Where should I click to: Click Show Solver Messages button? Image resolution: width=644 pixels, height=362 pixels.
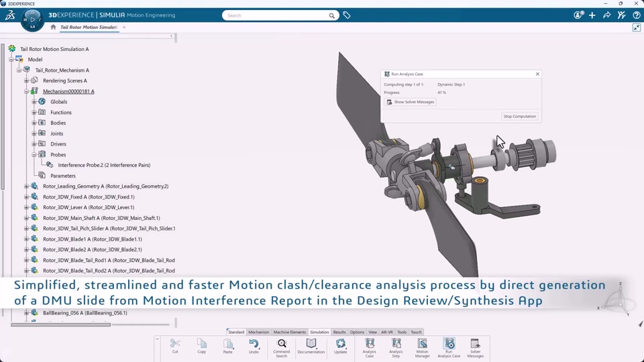click(x=410, y=102)
